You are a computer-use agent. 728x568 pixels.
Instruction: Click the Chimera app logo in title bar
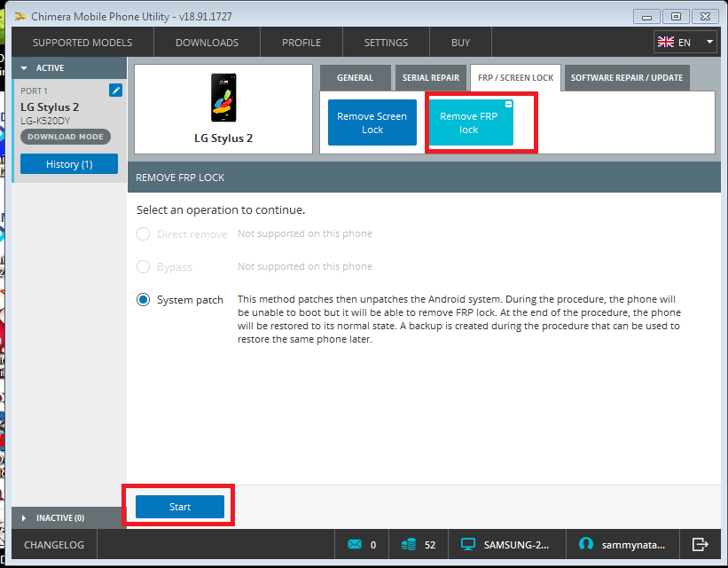(x=20, y=17)
